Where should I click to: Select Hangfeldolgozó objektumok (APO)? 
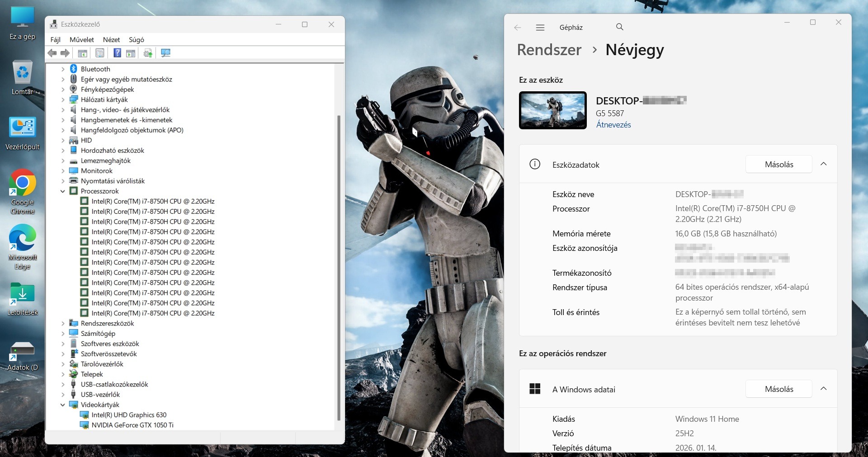pos(132,130)
